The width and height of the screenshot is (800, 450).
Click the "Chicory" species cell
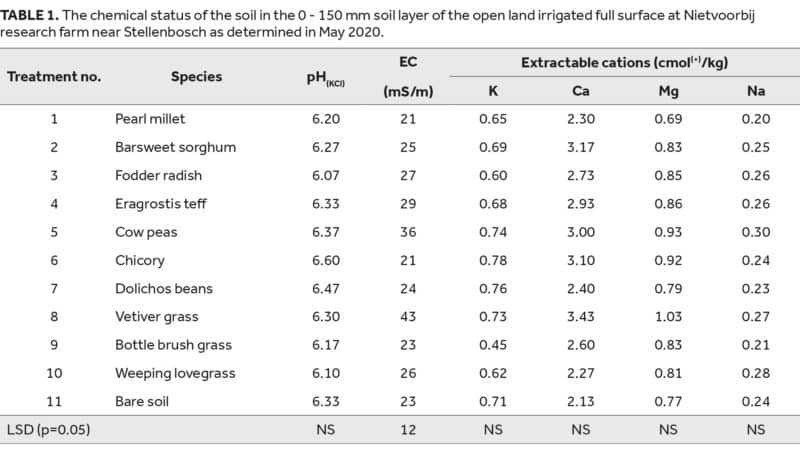tap(139, 260)
